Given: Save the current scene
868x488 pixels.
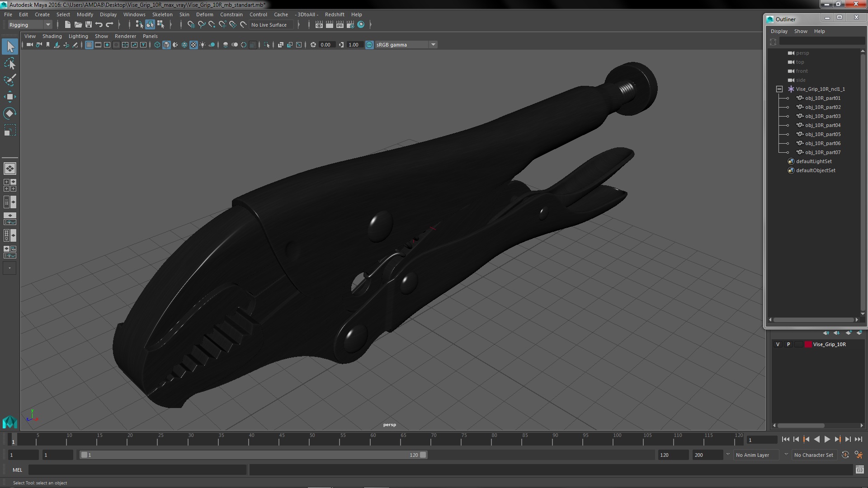Looking at the screenshot, I should click(89, 25).
